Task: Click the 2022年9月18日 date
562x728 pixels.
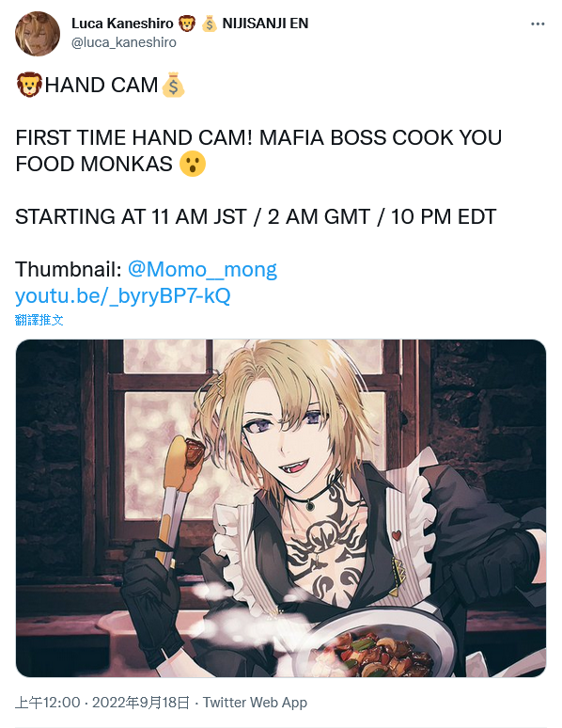Action: tap(141, 702)
